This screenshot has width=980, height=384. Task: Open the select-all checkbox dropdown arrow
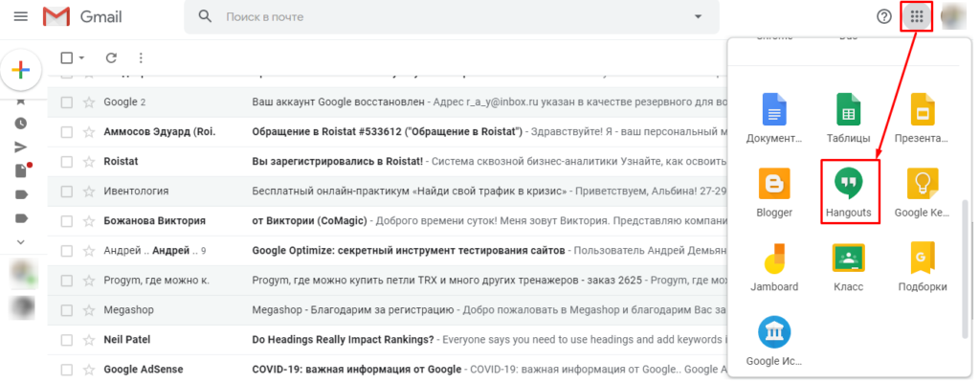pos(82,58)
